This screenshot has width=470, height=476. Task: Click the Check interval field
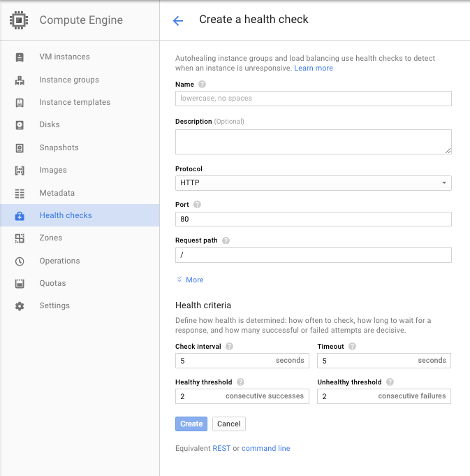[223, 361]
